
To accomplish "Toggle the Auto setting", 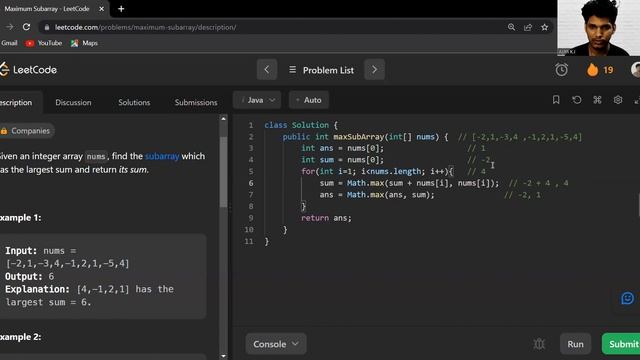I will click(309, 100).
